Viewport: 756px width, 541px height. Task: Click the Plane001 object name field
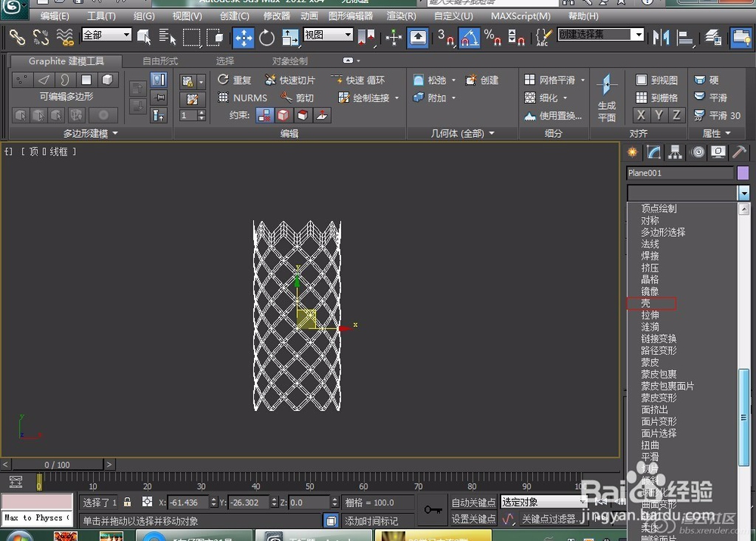[680, 173]
